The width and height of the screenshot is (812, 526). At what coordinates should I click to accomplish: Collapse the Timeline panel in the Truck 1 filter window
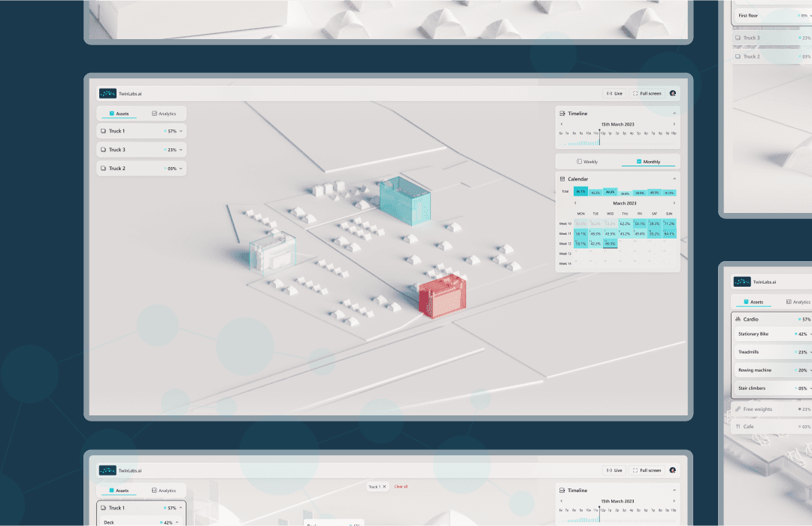[674, 490]
